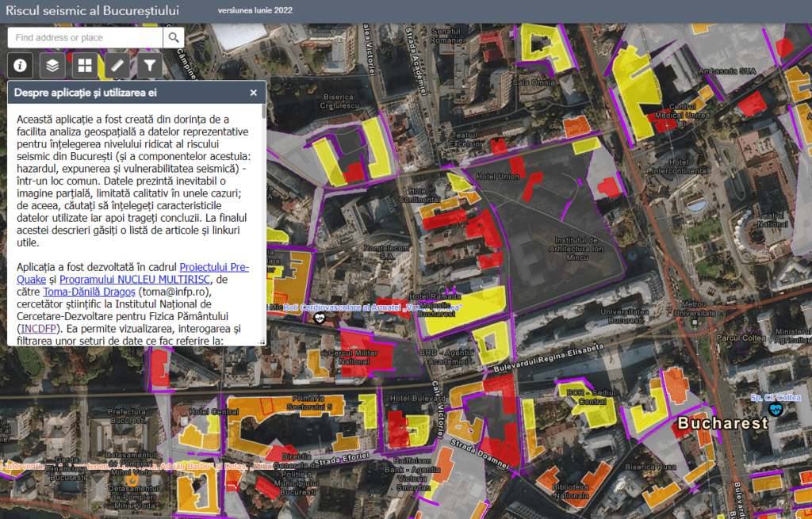Open the funnel filter tool
This screenshot has width=812, height=519.
tap(149, 66)
